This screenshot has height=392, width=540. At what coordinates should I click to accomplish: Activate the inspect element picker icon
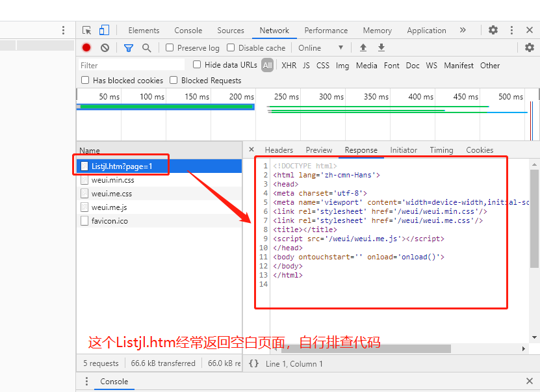click(87, 31)
